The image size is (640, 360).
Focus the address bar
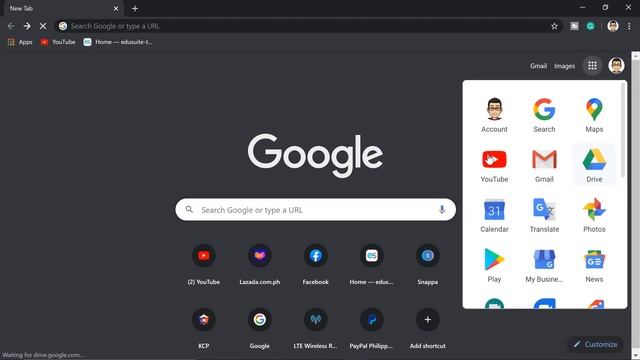308,26
